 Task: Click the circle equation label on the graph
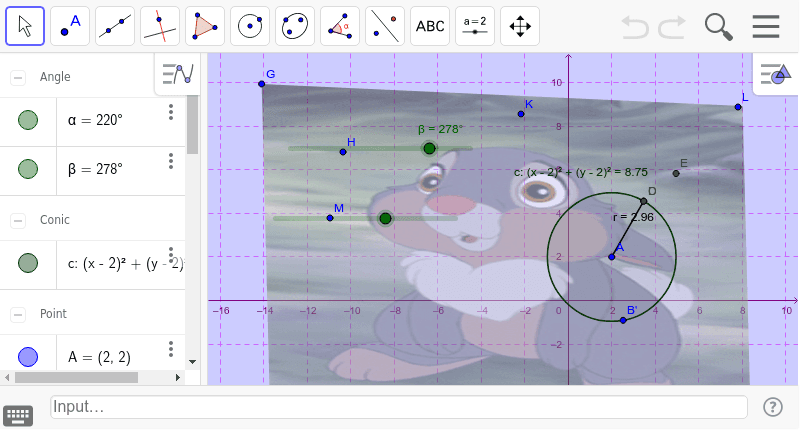(x=581, y=172)
